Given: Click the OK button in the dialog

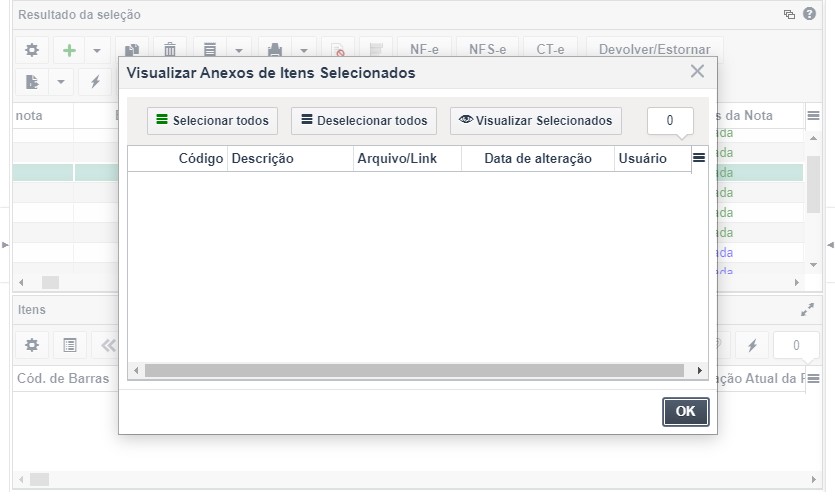Looking at the screenshot, I should (685, 411).
